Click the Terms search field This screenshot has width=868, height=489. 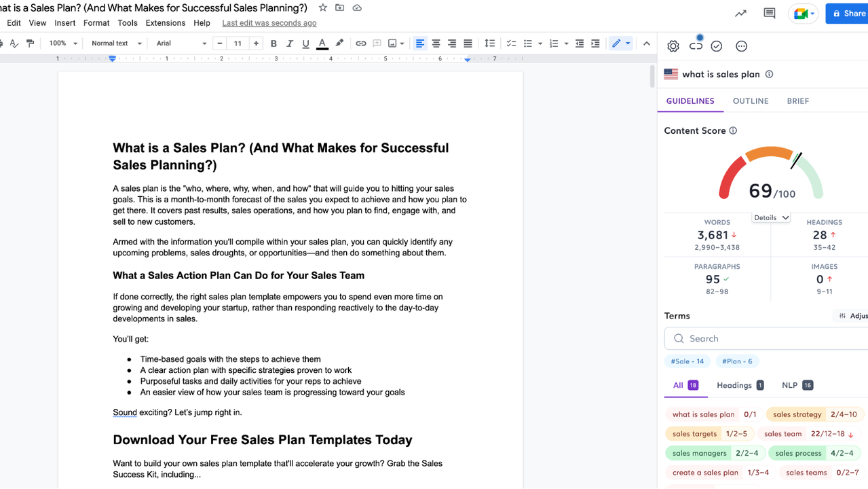click(767, 338)
